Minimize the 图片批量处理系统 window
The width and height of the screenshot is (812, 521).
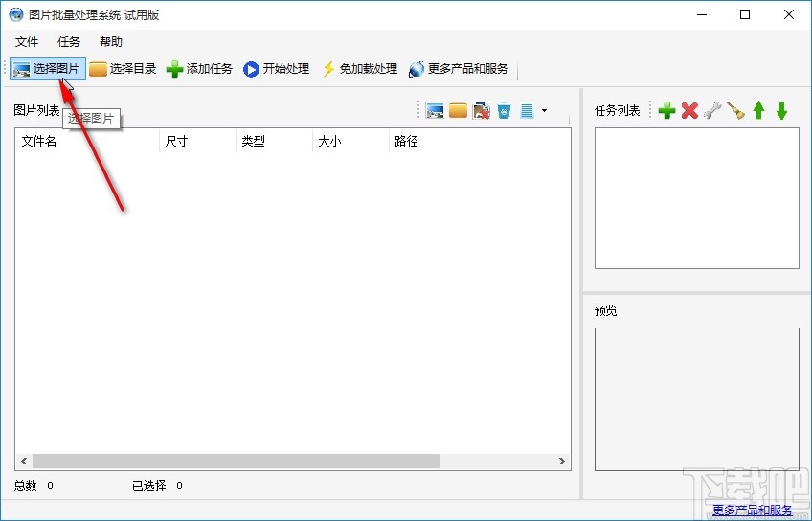(x=702, y=14)
